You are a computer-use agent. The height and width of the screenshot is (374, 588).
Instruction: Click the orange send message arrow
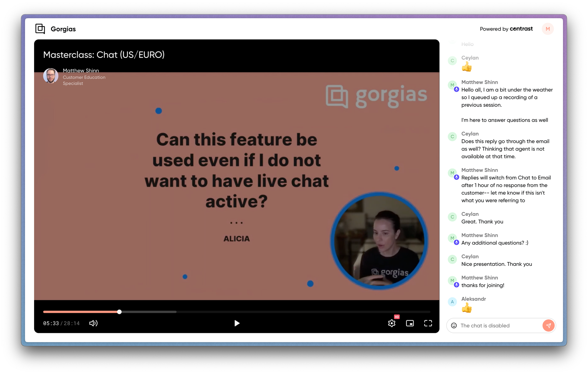coord(548,325)
